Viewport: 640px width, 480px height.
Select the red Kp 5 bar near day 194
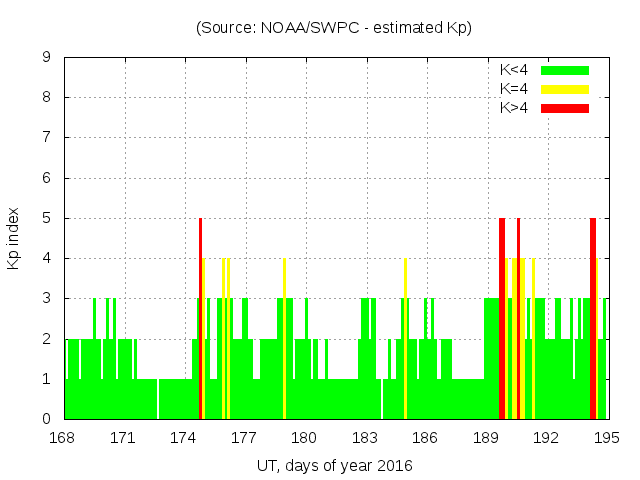[x=593, y=318]
